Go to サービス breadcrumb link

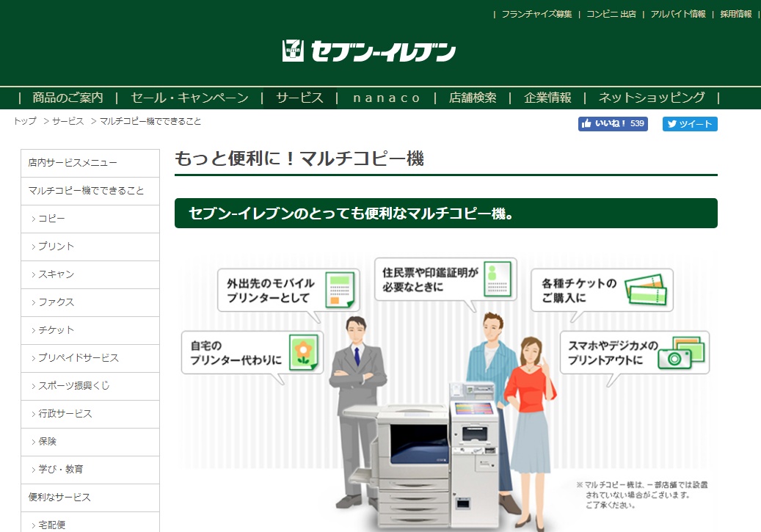click(x=68, y=121)
